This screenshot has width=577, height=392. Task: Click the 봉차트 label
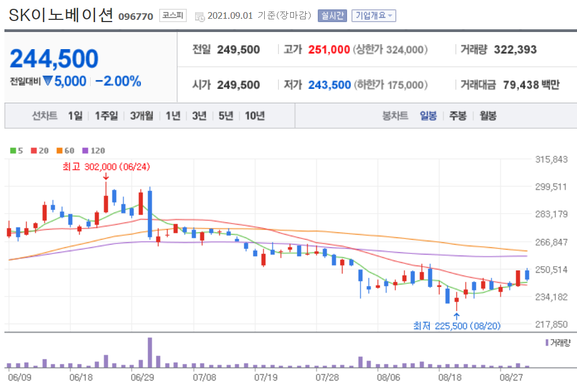[395, 116]
